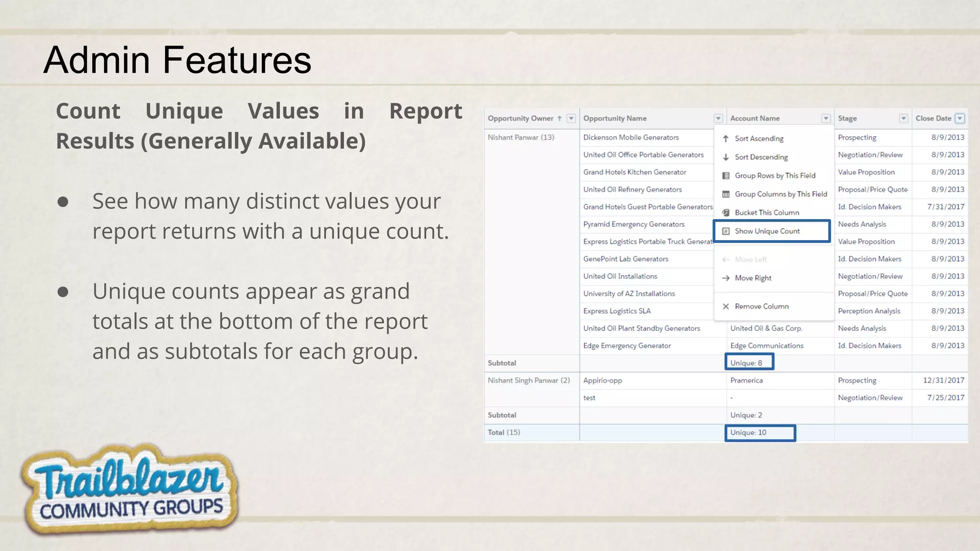Click the Sort Ascending up-arrow icon
Screen dimensions: 980x551
click(726, 139)
